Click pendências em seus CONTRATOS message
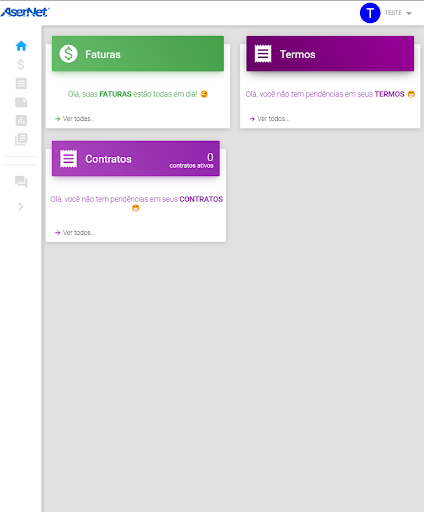The width and height of the screenshot is (424, 512). coord(137,203)
